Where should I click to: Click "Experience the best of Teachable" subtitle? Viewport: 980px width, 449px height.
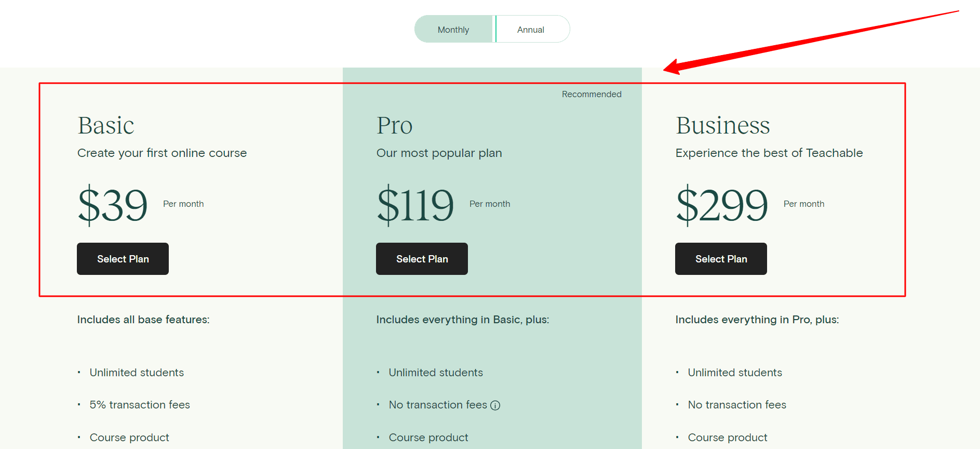769,153
